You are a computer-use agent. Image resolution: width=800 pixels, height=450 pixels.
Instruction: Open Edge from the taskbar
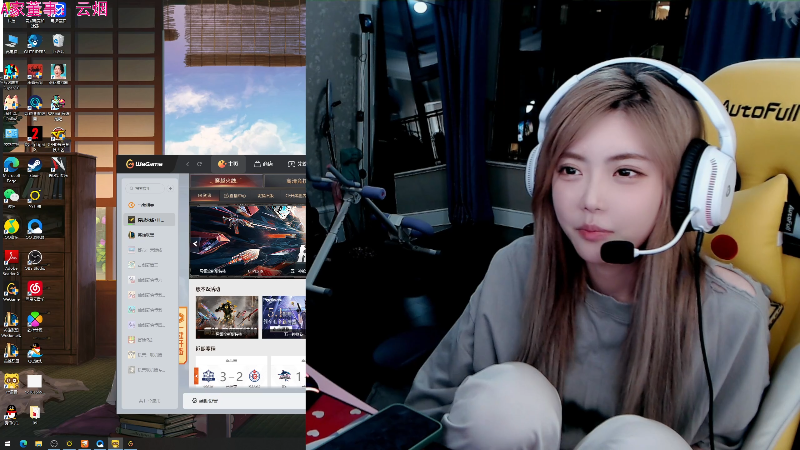pos(23,444)
